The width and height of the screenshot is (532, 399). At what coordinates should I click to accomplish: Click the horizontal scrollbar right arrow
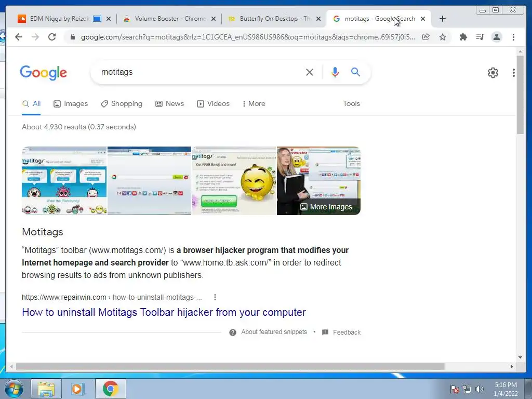click(x=512, y=366)
